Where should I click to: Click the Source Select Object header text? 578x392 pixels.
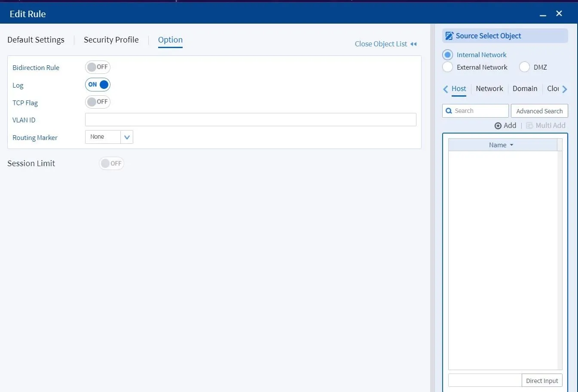point(488,36)
